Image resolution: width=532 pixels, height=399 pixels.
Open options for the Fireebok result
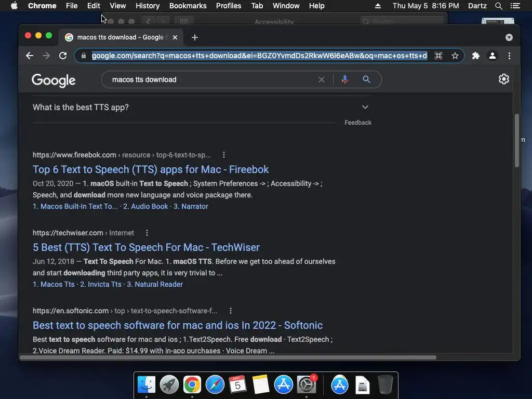(223, 155)
